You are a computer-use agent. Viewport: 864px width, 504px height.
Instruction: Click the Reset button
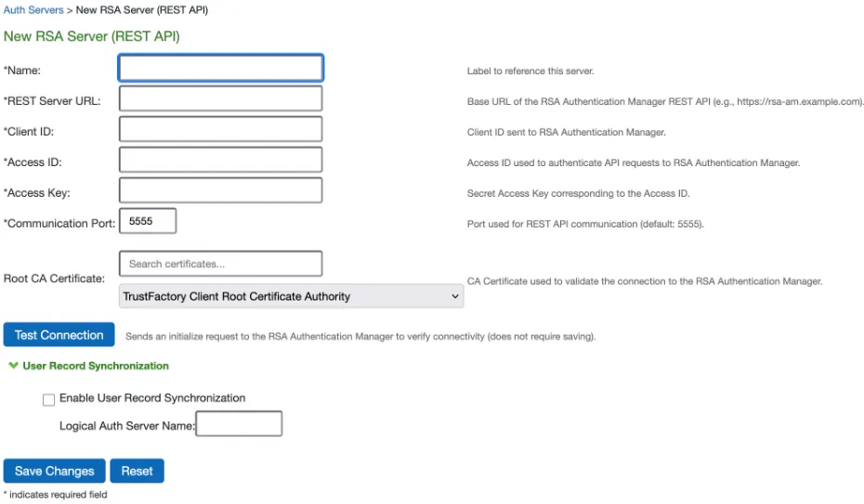[x=137, y=471]
